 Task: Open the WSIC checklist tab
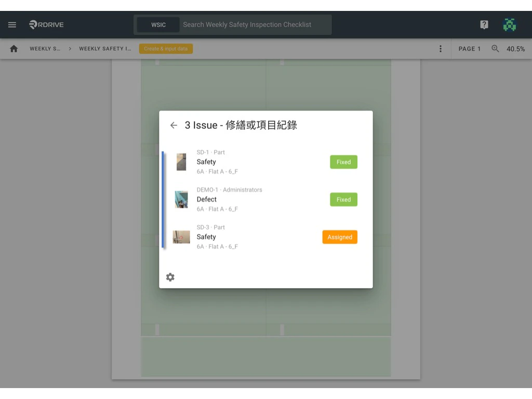(x=157, y=24)
